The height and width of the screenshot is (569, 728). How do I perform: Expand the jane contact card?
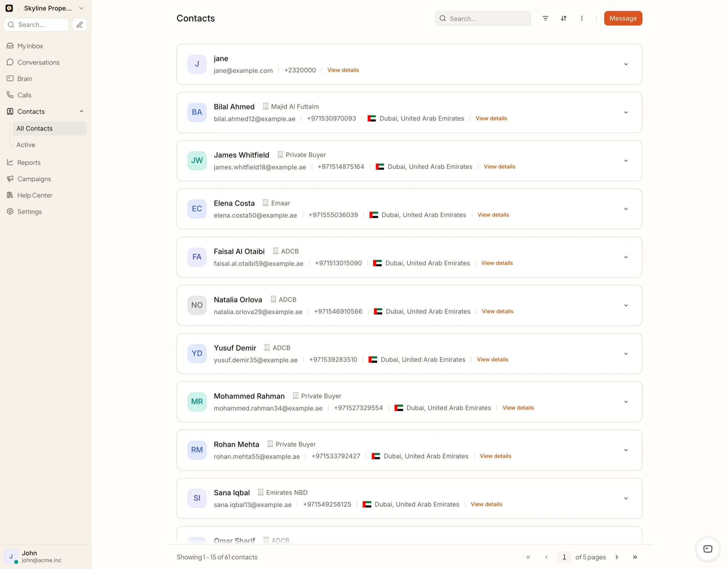(x=626, y=64)
